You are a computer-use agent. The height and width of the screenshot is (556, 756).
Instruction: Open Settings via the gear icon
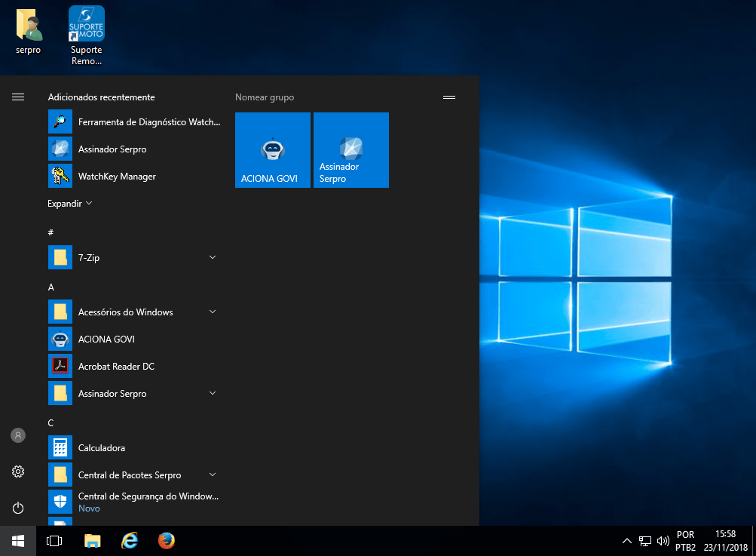18,472
